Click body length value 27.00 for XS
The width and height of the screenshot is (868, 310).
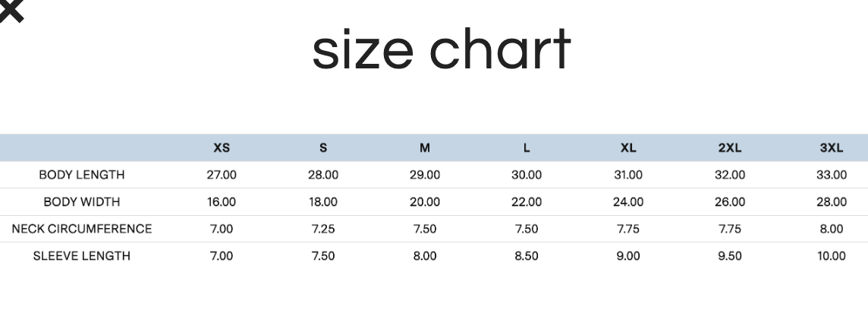222,175
